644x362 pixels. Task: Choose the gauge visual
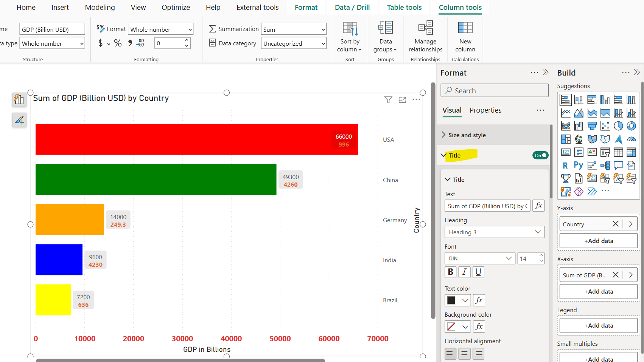631,139
